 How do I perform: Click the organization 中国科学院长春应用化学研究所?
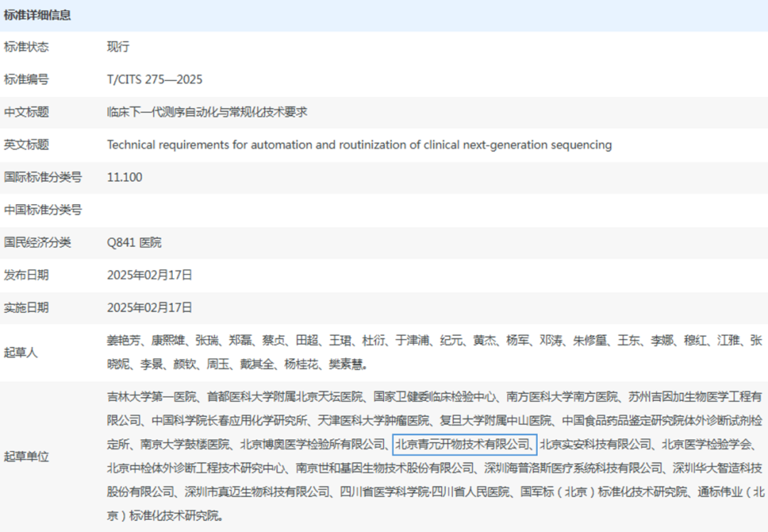coord(229,420)
